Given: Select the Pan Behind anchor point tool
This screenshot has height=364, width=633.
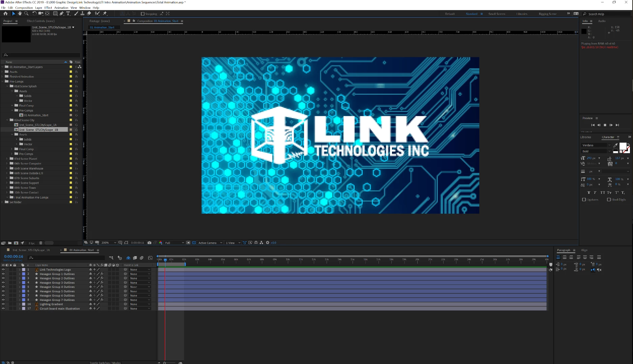Looking at the screenshot, I should (x=47, y=13).
